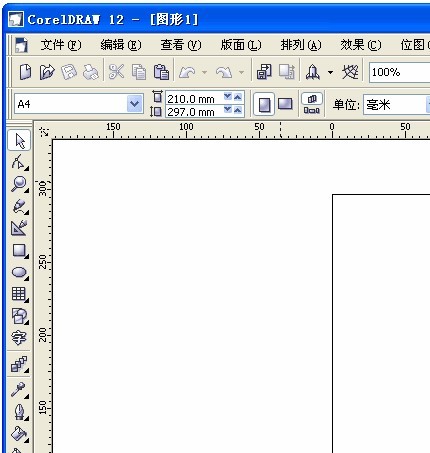The image size is (430, 453).
Task: Open the 文件(F) menu
Action: pyautogui.click(x=61, y=45)
